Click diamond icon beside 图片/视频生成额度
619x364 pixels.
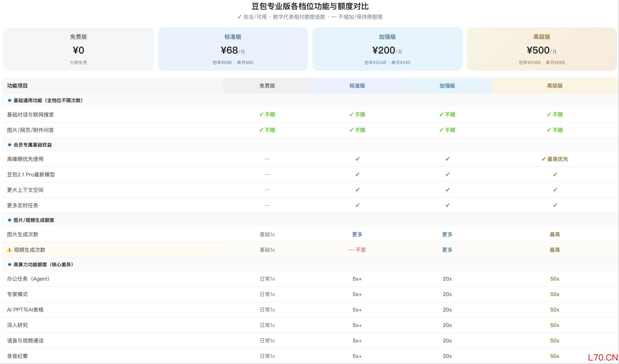click(x=10, y=220)
